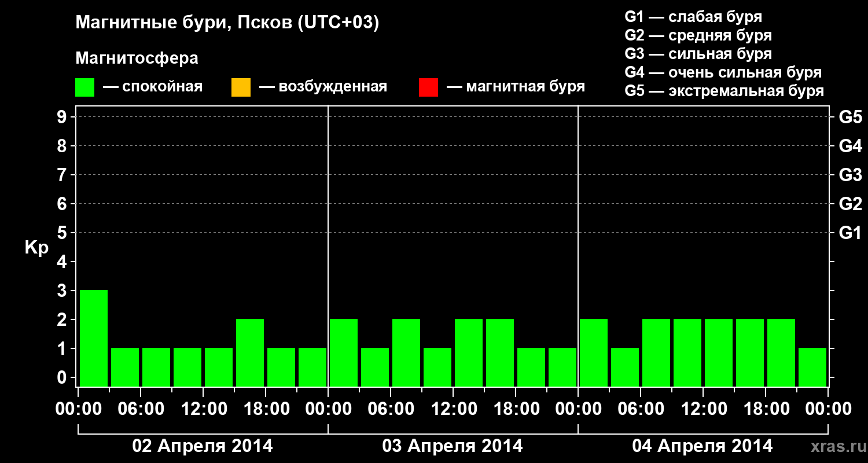
Task: Click the '06:00' tick label under 04 Апреля
Action: coord(641,409)
